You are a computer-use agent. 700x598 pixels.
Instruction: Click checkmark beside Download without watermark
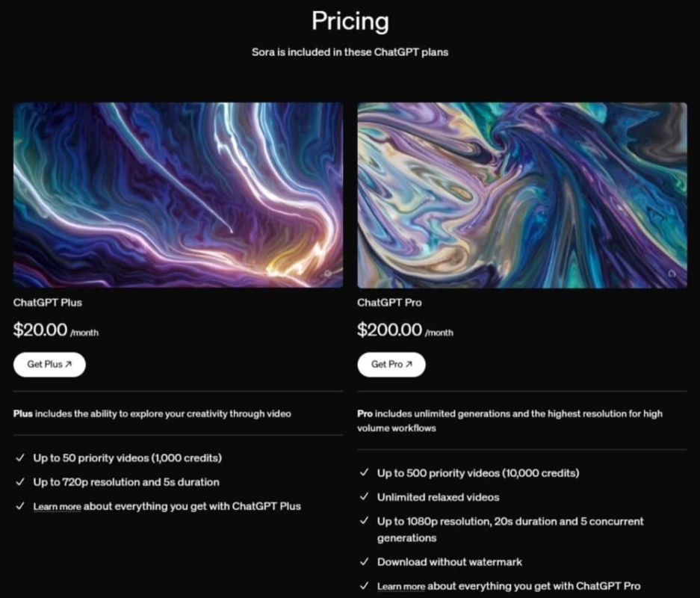(x=364, y=562)
